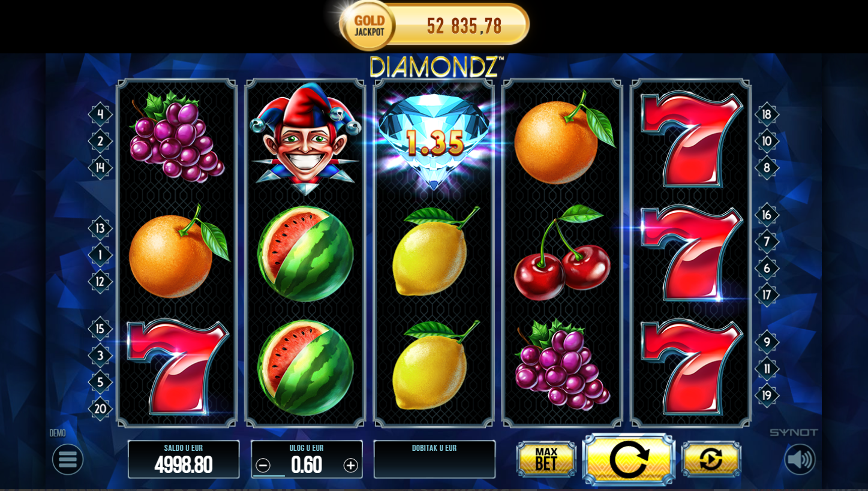
Task: Click the joker symbol on second reel
Action: (x=305, y=138)
